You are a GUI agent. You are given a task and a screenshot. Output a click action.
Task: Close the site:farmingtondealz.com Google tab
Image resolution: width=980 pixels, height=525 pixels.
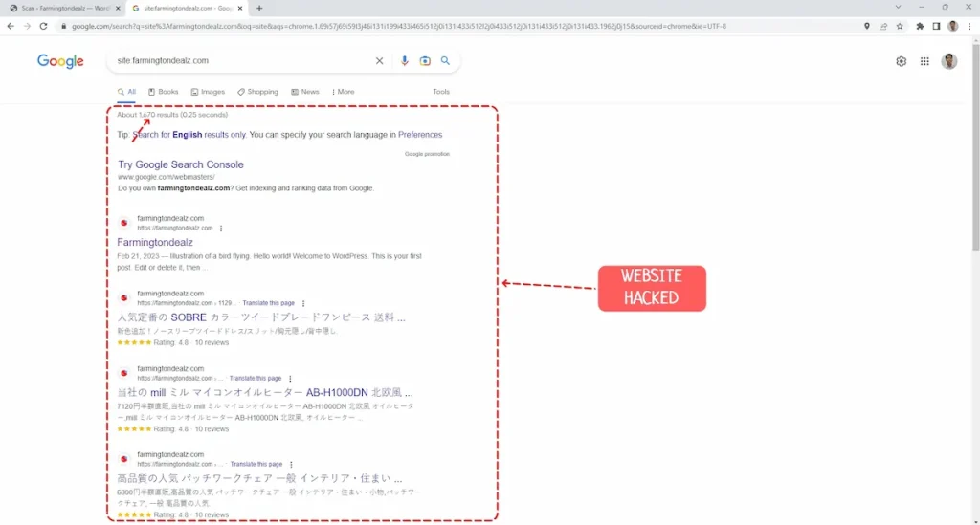(240, 8)
